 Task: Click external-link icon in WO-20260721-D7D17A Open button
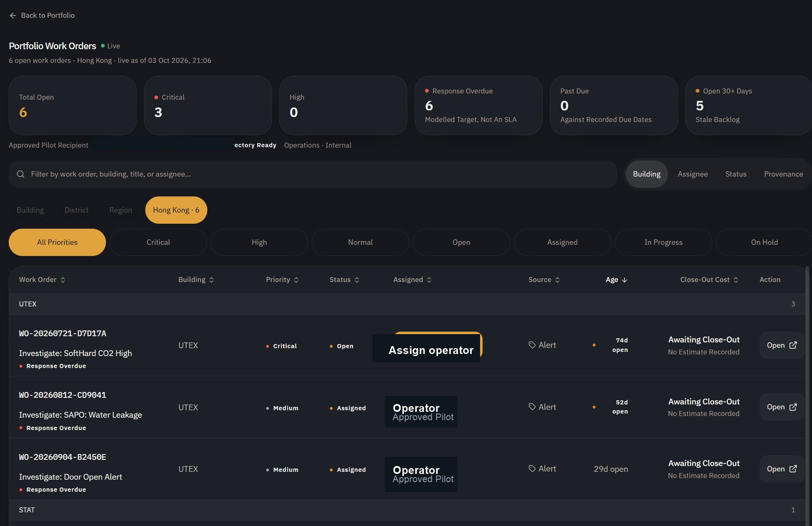click(793, 345)
